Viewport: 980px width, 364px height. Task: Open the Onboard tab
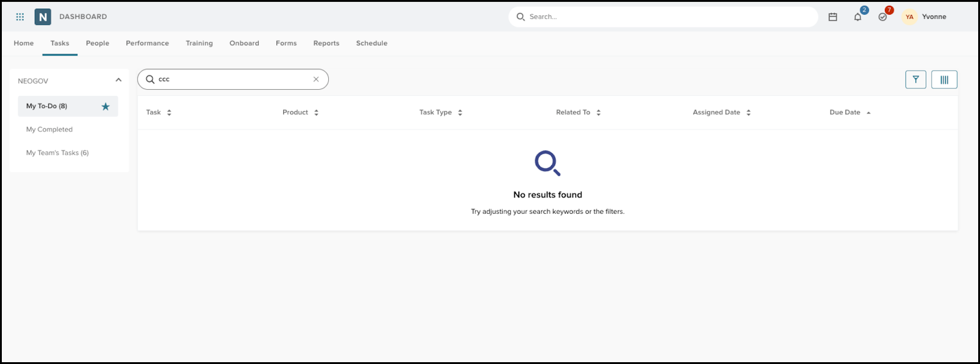[244, 43]
